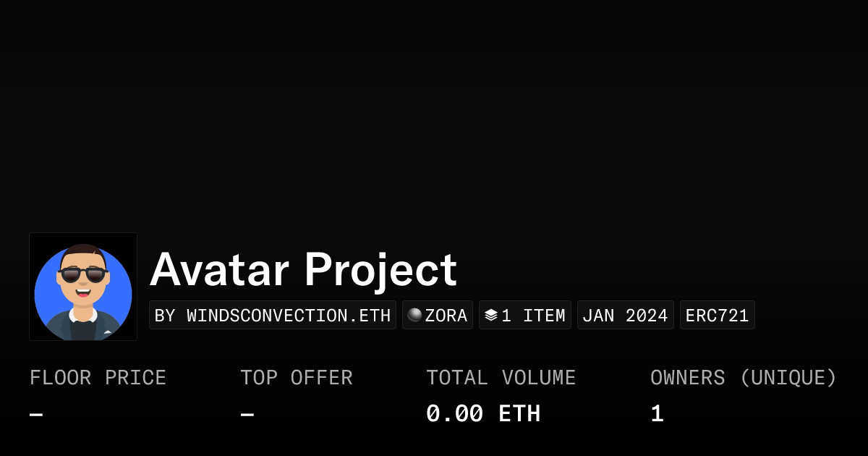Click the stacked layers item-count icon
The image size is (868, 456).
[x=491, y=315]
